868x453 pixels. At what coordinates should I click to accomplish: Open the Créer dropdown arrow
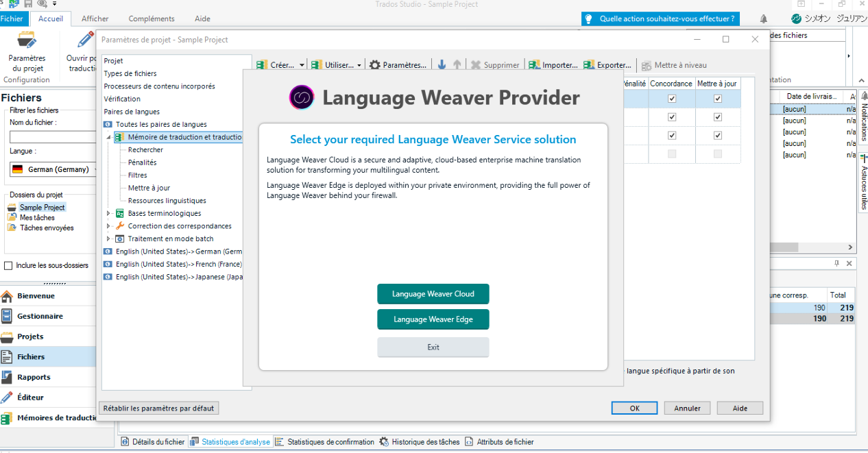(300, 64)
